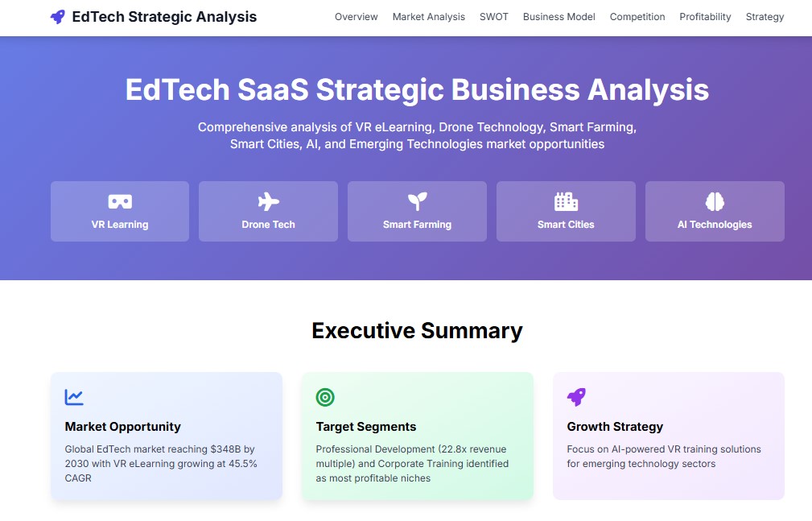Click the drone plane icon
812x521 pixels.
268,201
